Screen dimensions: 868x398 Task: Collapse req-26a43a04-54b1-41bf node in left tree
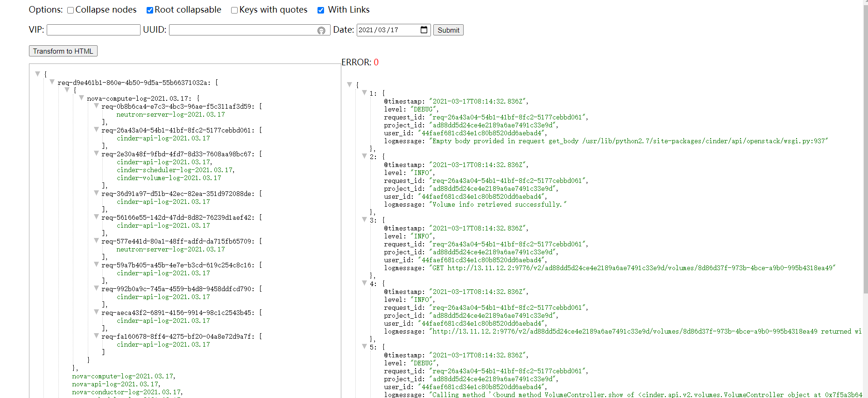[x=97, y=129]
